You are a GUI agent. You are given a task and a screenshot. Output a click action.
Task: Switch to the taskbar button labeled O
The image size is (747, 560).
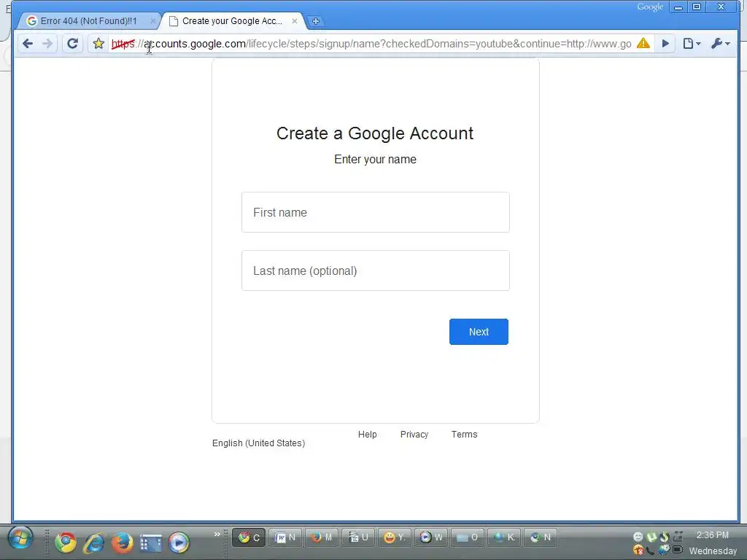tap(468, 537)
